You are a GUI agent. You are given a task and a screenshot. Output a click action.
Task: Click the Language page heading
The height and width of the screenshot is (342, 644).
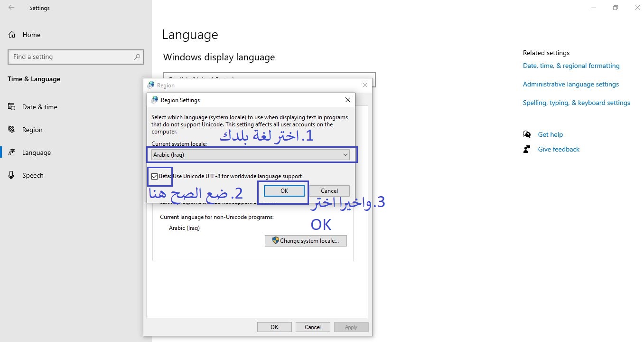pyautogui.click(x=190, y=35)
